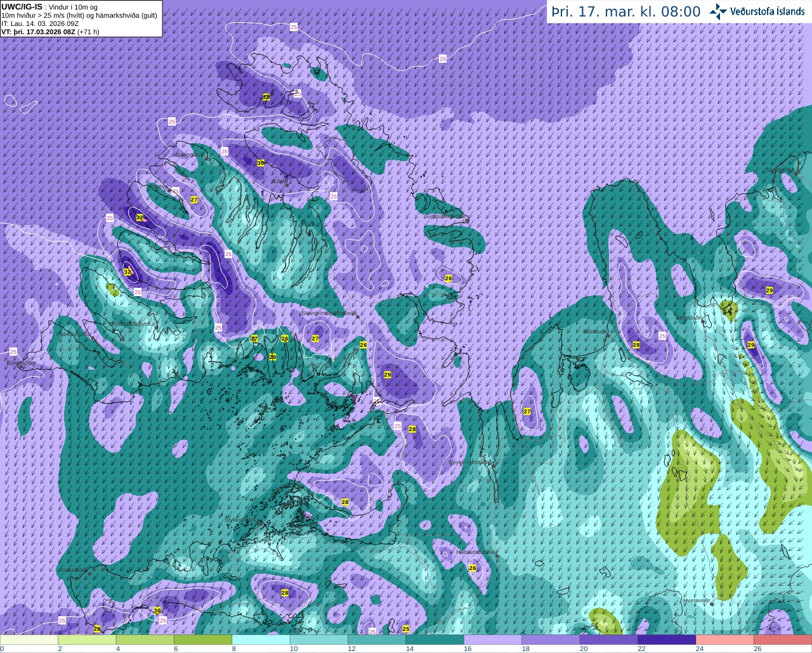Click the 'Veðurstofa Íslands' name text
Viewport: 812px width, 653px height.
pos(767,11)
